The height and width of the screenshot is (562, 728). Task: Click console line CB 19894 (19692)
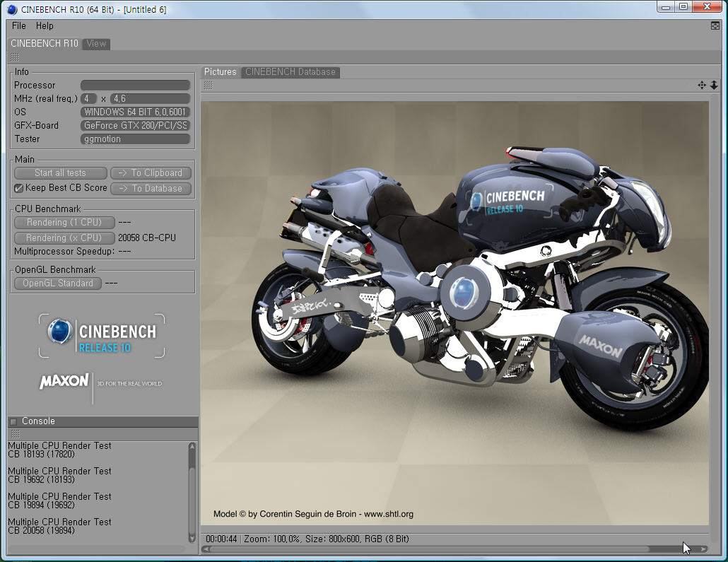coord(41,505)
